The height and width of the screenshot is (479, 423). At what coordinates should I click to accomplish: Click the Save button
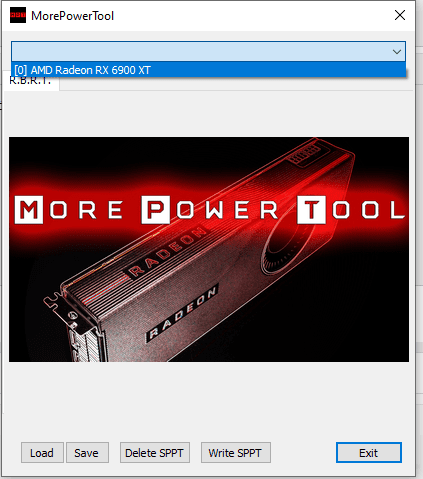[x=87, y=453]
